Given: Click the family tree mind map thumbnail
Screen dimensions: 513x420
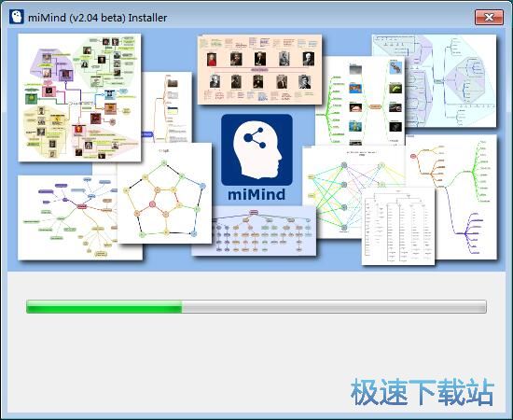Looking at the screenshot, I should pyautogui.click(x=79, y=98).
